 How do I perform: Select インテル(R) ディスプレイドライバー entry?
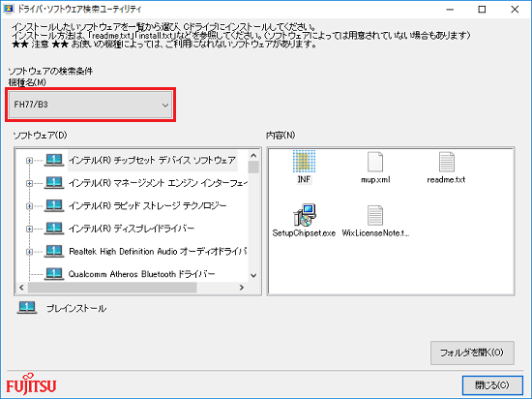click(x=132, y=229)
